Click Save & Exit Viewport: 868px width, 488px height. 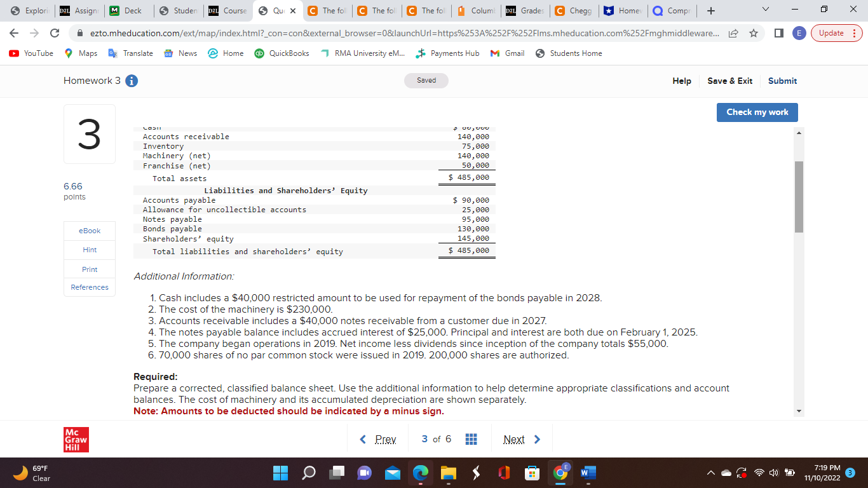point(729,81)
